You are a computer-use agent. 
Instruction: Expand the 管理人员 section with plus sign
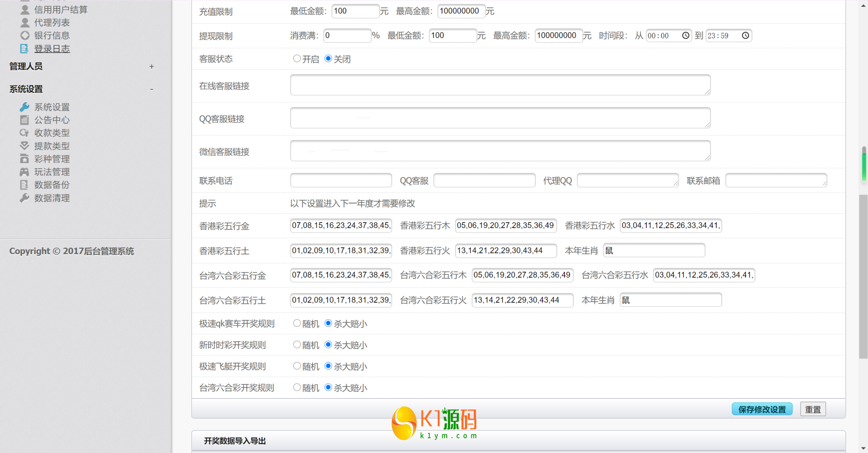(x=151, y=67)
